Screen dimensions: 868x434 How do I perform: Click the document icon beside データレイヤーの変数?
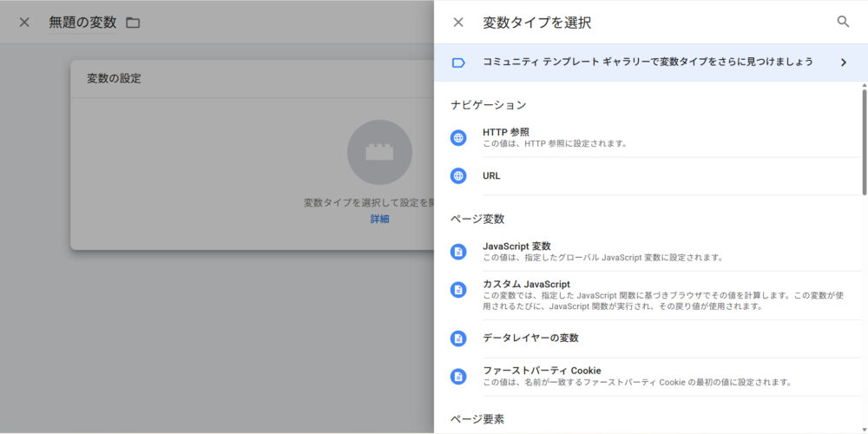click(458, 338)
